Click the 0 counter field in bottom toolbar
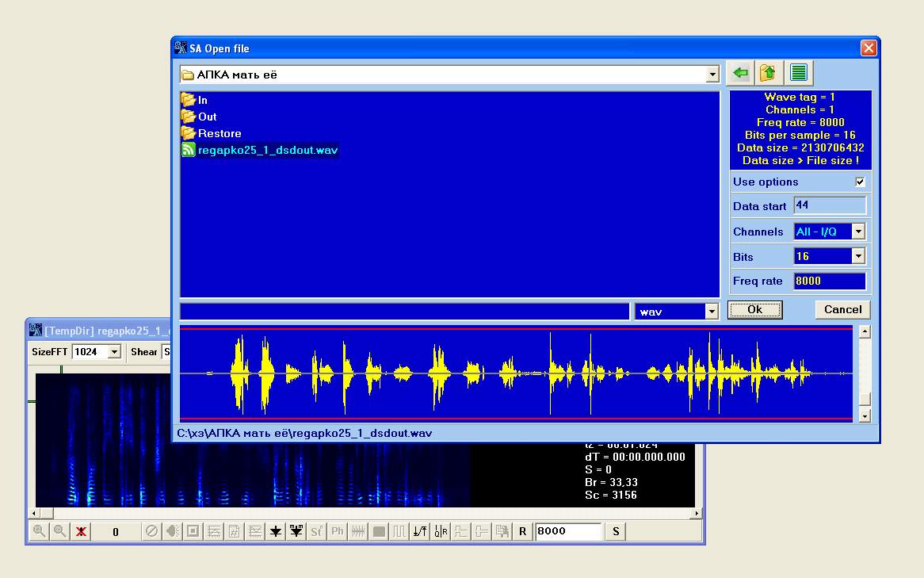 pyautogui.click(x=116, y=531)
